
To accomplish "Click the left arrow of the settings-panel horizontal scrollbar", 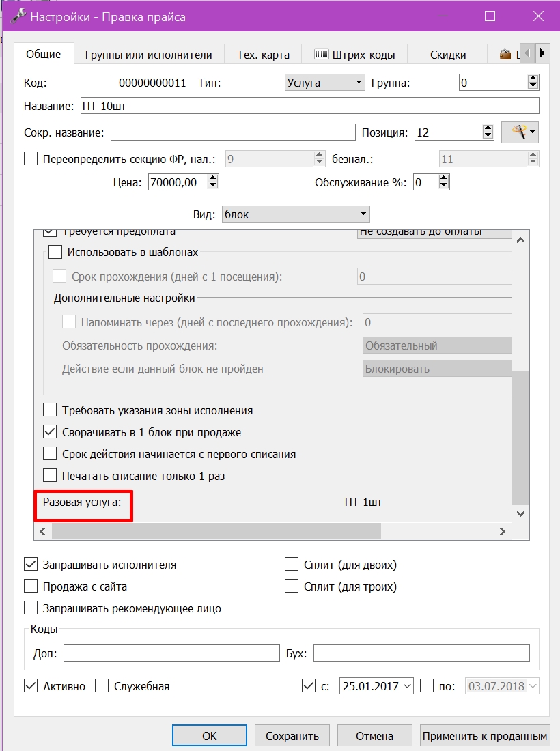I will (x=43, y=531).
